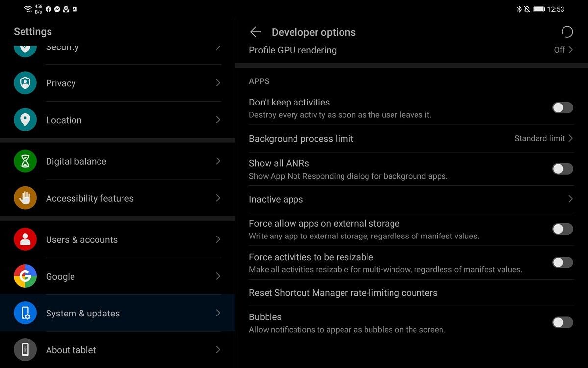The width and height of the screenshot is (588, 368).
Task: Click the back arrow in Developer options
Action: 255,32
